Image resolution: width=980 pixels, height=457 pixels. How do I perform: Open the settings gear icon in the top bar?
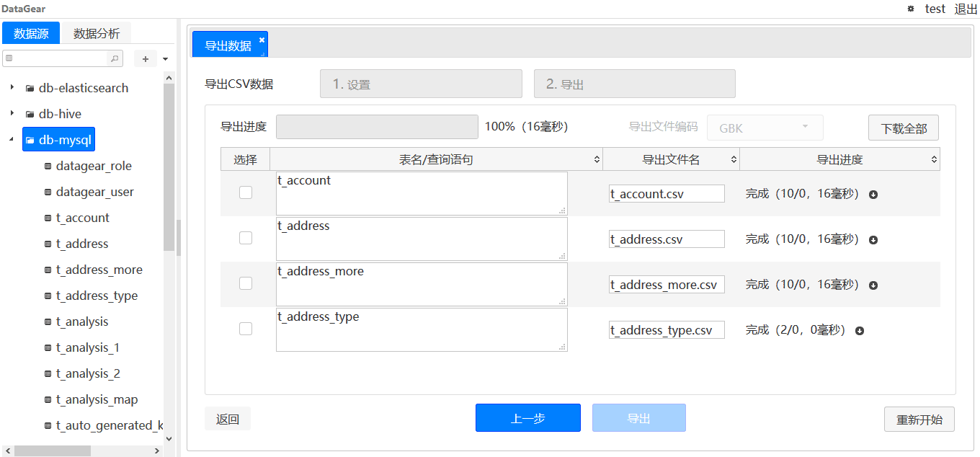[910, 9]
